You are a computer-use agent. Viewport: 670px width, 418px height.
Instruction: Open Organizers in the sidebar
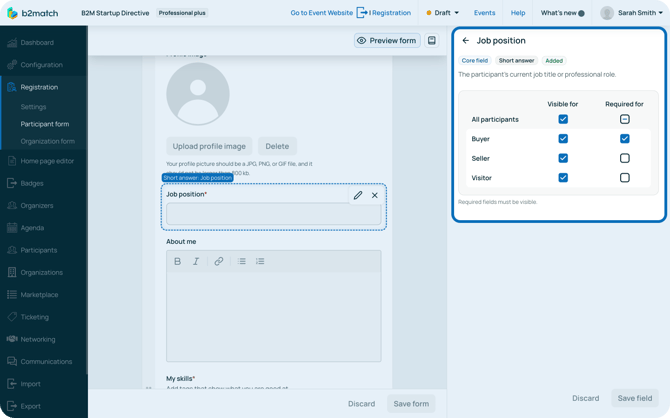click(x=37, y=205)
